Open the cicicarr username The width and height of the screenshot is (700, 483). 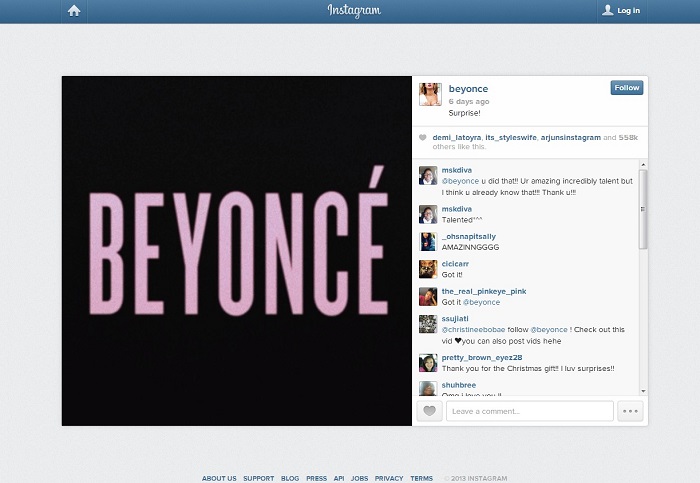tap(455, 264)
